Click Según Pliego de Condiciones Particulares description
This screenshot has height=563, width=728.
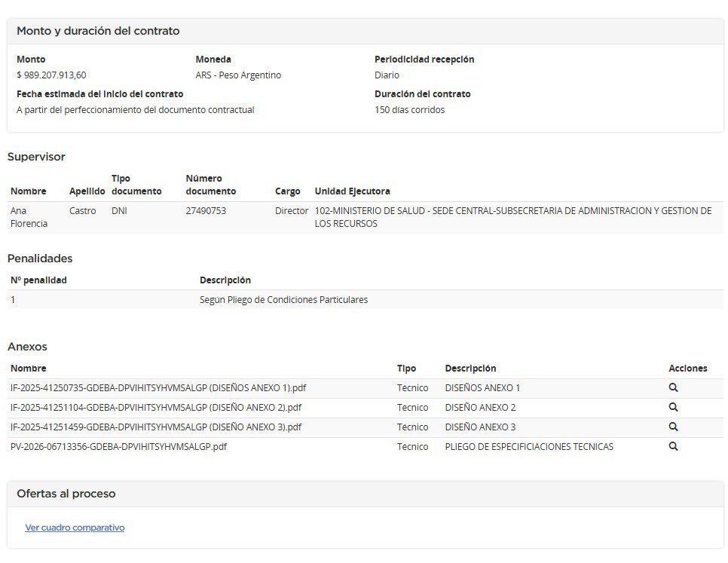(283, 299)
